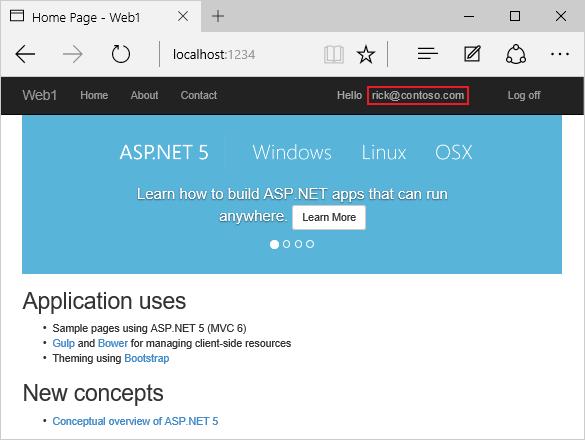Image resolution: width=585 pixels, height=440 pixels.
Task: Add page to favorites with star icon
Action: coord(366,54)
